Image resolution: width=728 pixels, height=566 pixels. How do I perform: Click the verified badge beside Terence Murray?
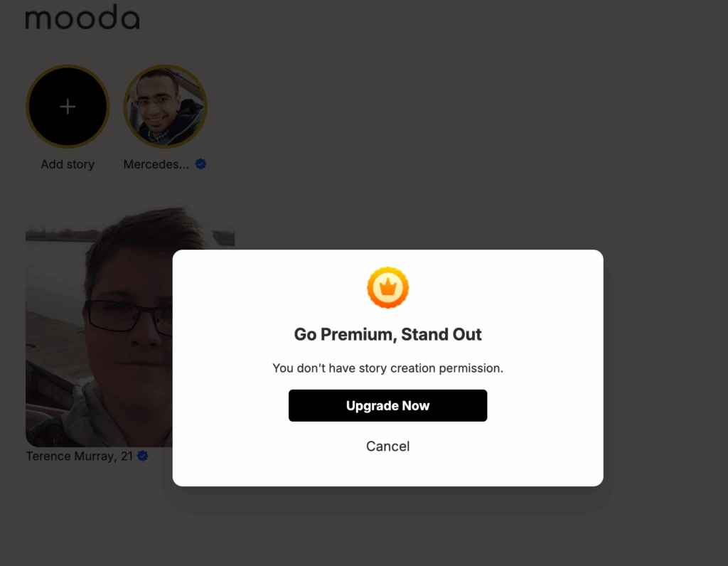point(143,456)
